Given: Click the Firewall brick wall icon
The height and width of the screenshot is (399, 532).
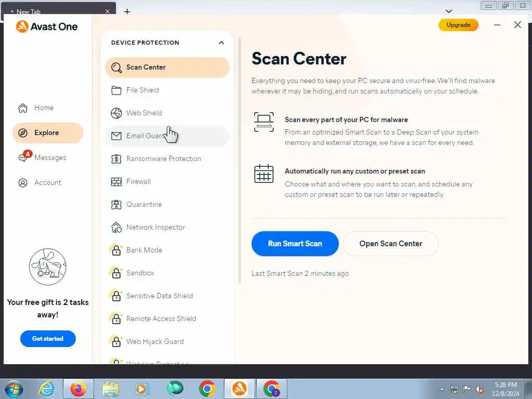Looking at the screenshot, I should (116, 182).
